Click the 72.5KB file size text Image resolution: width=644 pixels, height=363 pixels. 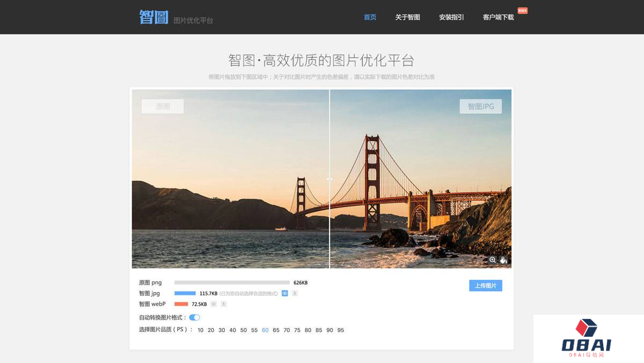point(199,304)
